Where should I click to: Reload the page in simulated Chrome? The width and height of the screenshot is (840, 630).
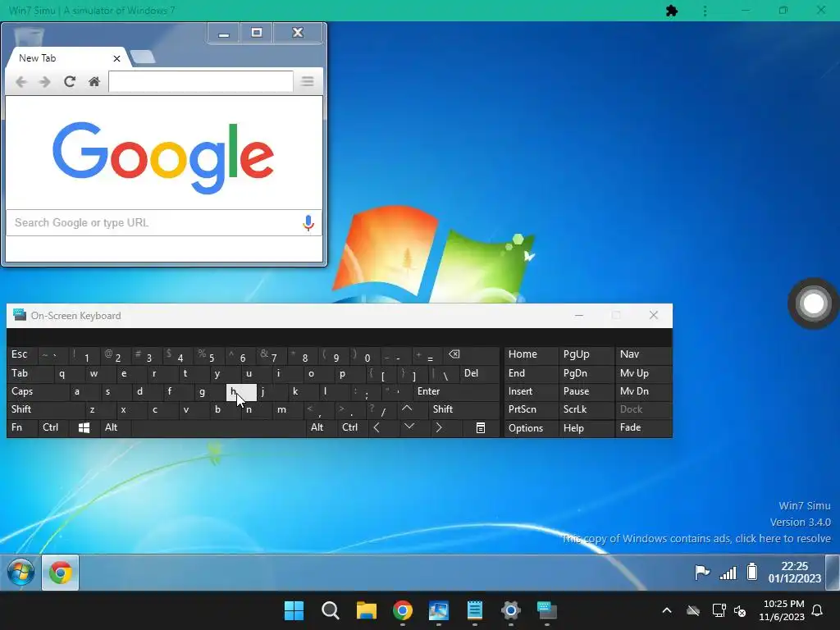click(x=70, y=81)
